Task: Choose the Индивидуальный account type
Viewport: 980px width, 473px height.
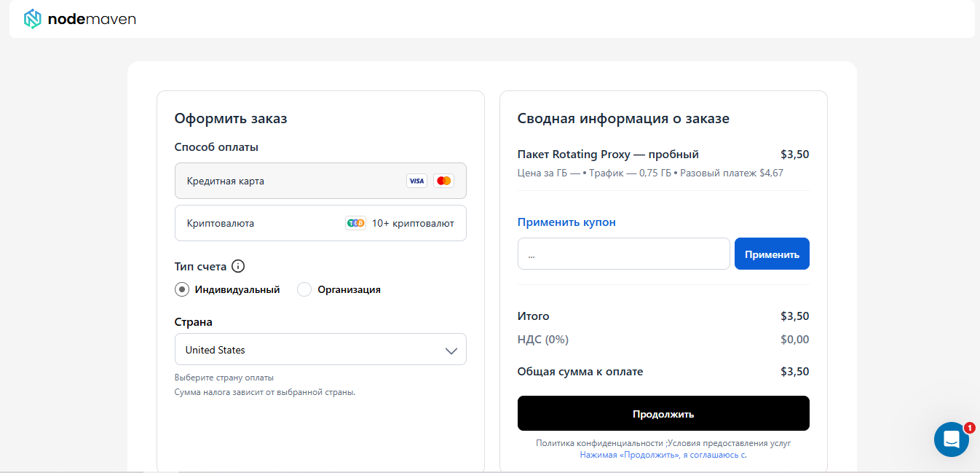Action: [x=182, y=289]
